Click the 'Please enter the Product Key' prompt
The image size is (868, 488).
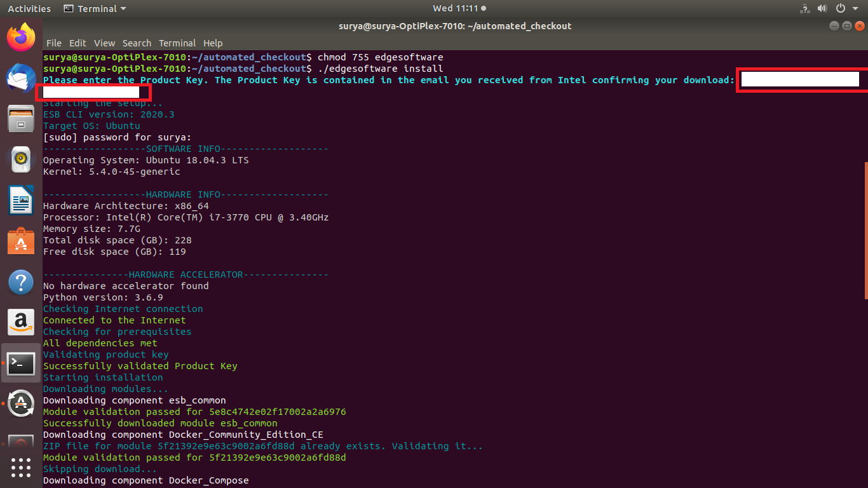tap(389, 80)
